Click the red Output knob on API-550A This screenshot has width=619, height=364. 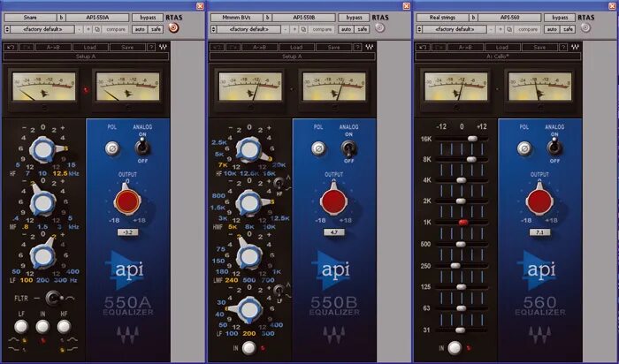(x=127, y=201)
